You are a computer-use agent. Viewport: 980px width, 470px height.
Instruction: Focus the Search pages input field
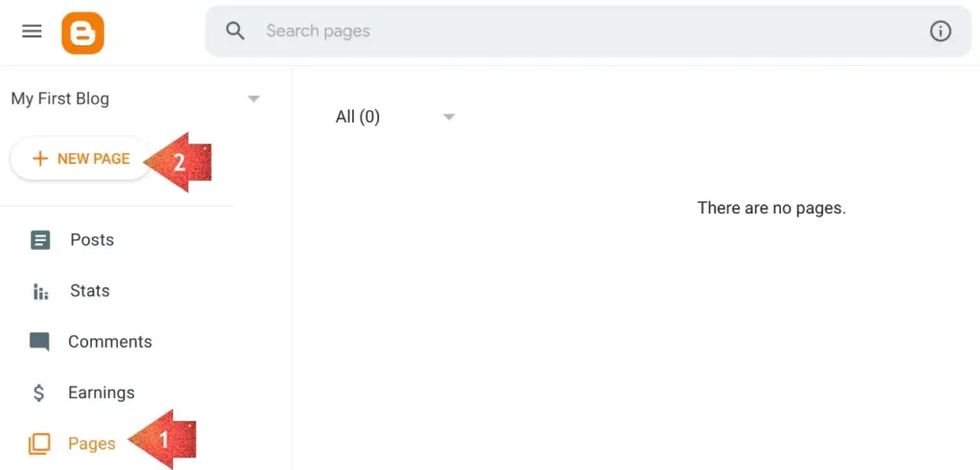588,31
